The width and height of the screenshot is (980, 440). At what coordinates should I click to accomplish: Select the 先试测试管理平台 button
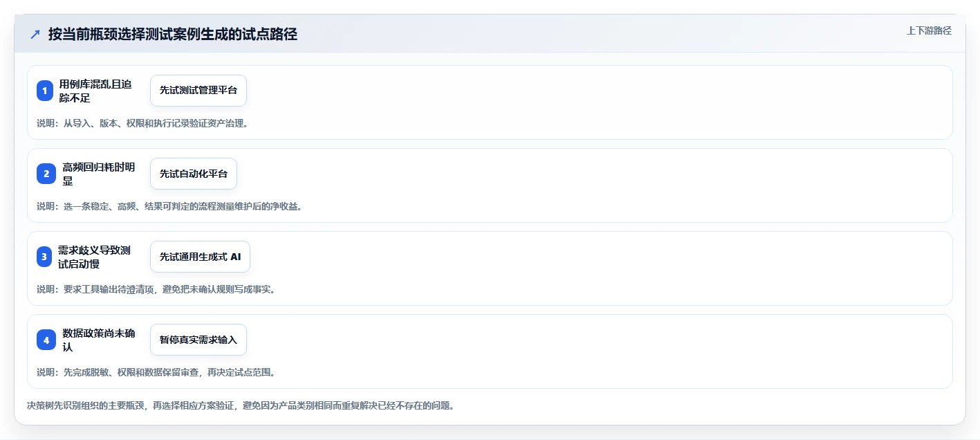[x=198, y=91]
